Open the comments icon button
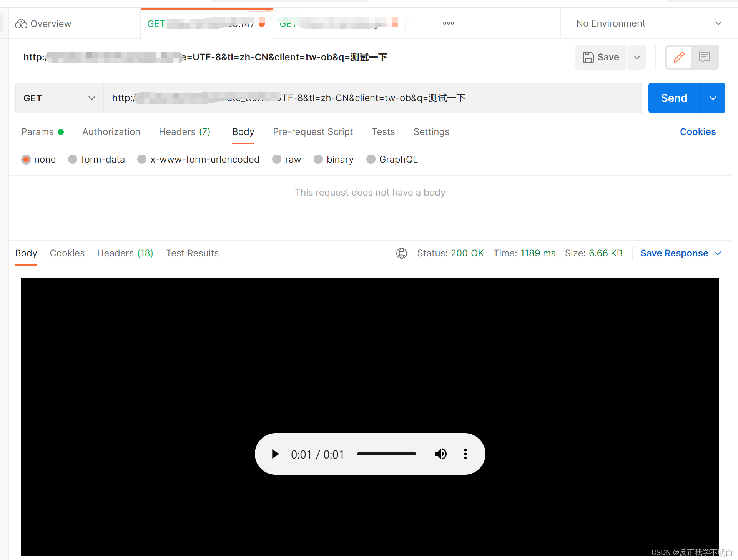738x560 pixels. (x=705, y=57)
